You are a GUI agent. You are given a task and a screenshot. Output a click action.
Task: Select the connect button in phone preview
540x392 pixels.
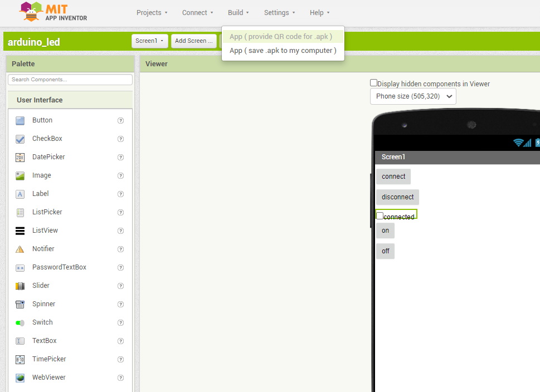coord(393,177)
